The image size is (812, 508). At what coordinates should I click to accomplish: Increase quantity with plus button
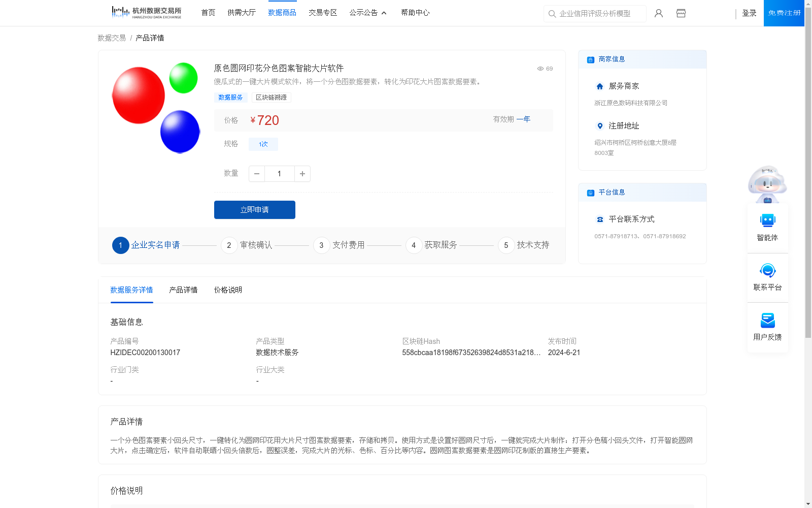click(x=302, y=174)
